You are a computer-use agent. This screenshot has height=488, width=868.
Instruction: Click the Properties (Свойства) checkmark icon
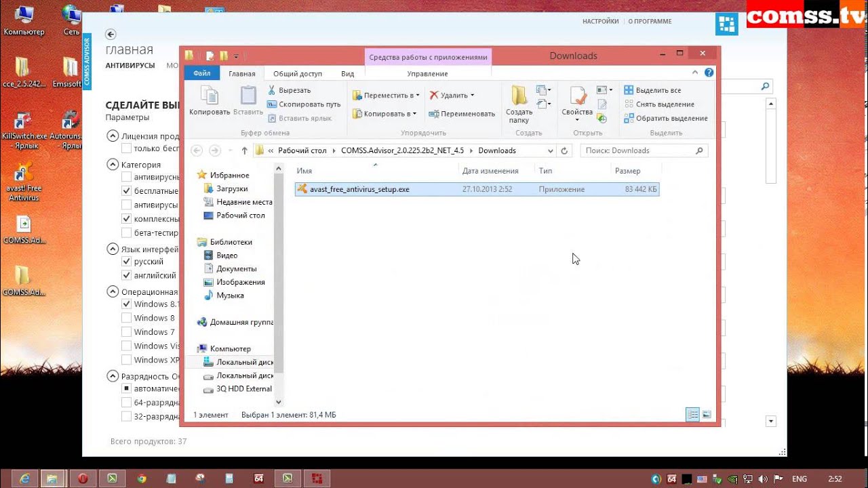click(x=577, y=96)
